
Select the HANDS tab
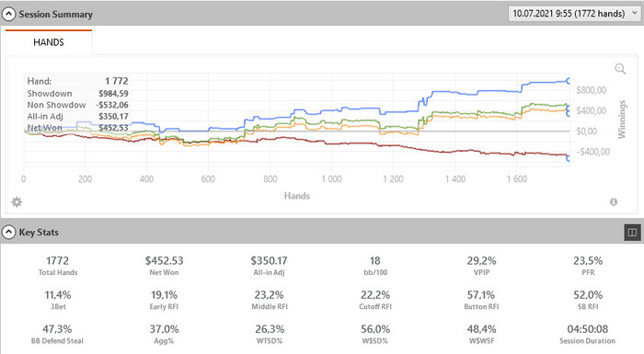49,42
